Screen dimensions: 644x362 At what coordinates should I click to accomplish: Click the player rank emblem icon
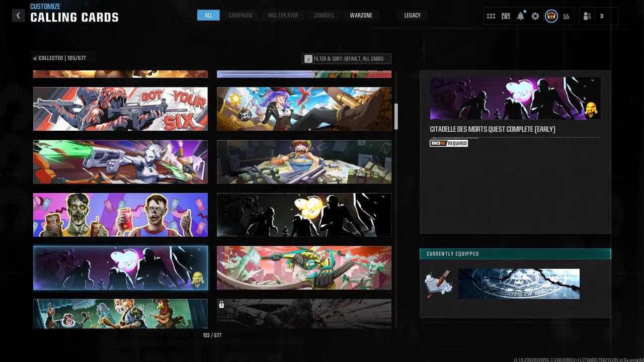pyautogui.click(x=551, y=16)
